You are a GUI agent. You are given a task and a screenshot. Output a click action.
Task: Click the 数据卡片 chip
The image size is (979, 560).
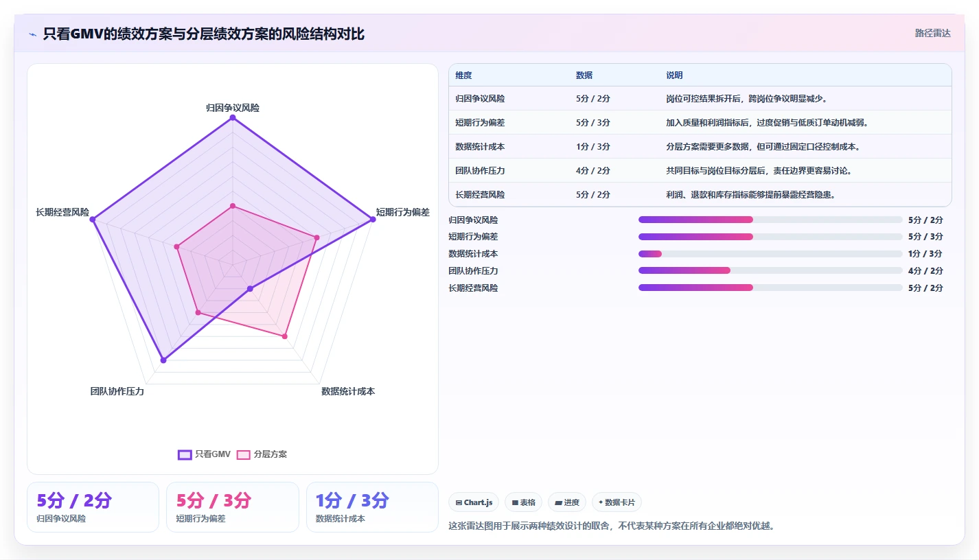[x=617, y=502]
